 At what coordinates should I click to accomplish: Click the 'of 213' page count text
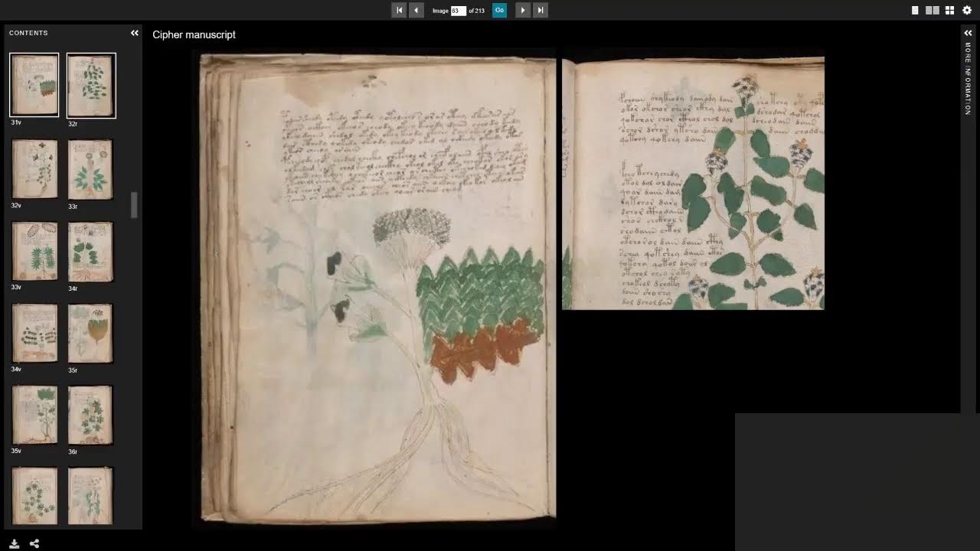click(x=476, y=11)
